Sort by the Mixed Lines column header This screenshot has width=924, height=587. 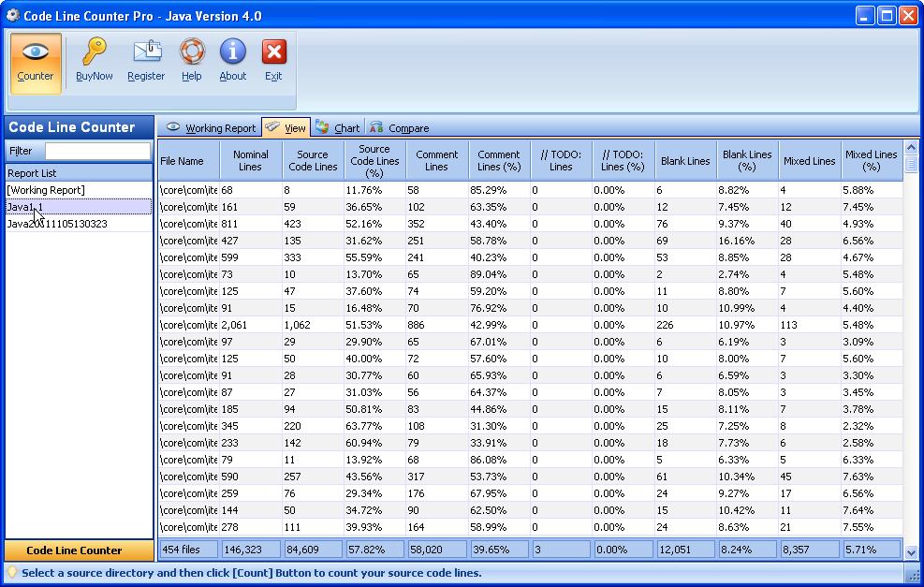(x=810, y=161)
